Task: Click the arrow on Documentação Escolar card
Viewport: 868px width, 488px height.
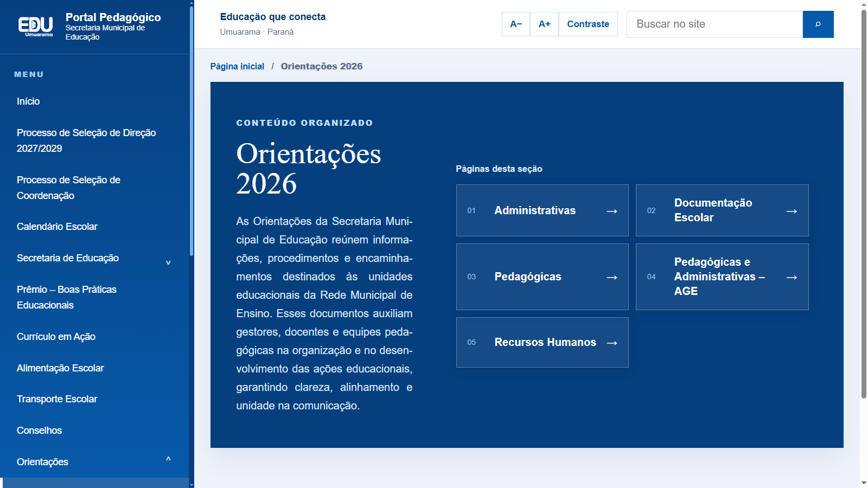Action: click(x=792, y=211)
